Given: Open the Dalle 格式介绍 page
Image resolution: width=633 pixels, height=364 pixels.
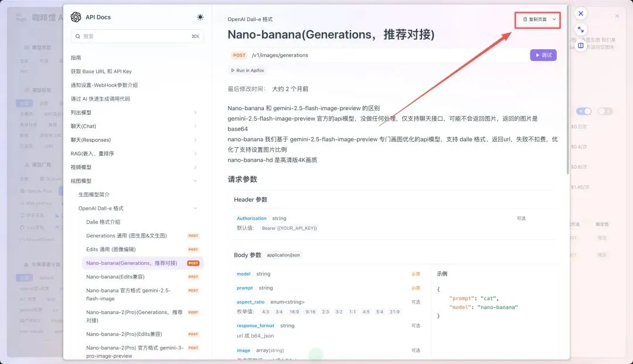Looking at the screenshot, I should pos(103,222).
